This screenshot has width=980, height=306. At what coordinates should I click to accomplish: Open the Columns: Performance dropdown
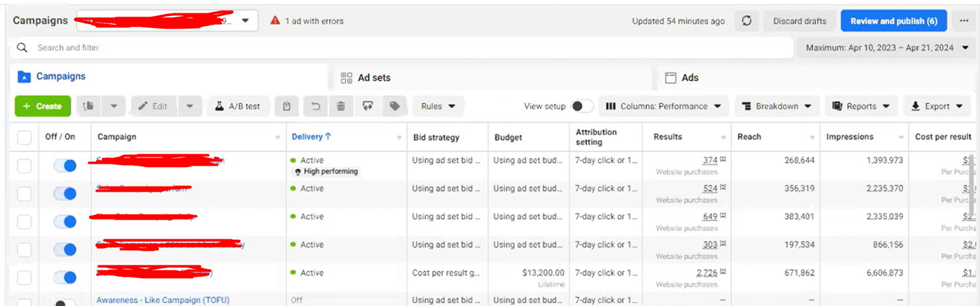663,106
